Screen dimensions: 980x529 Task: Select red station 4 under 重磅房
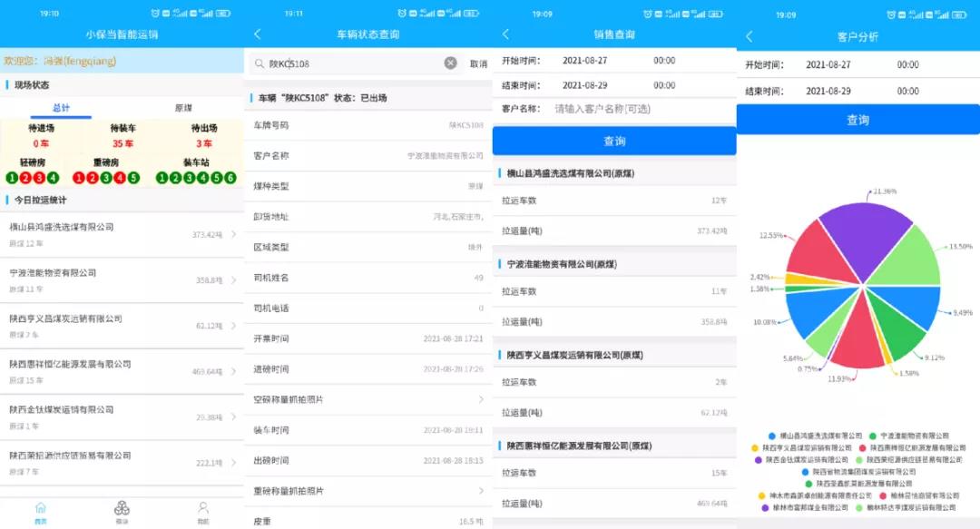point(121,178)
